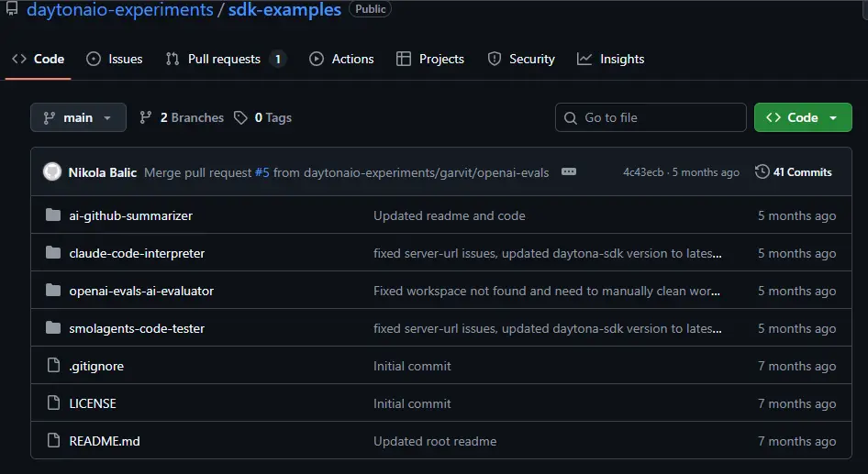868x474 pixels.
Task: Open the LICENSE file
Action: click(93, 403)
